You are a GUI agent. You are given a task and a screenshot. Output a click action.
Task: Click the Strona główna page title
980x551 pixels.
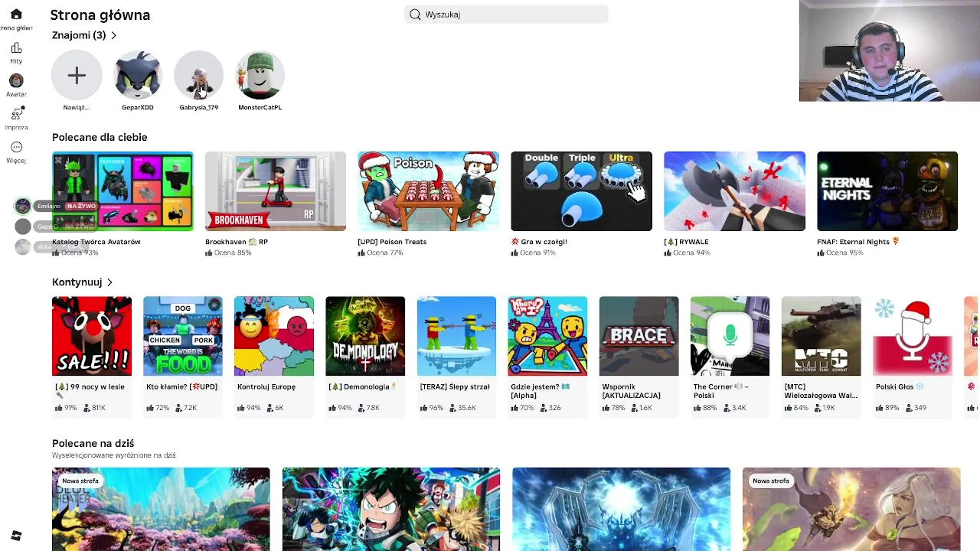(x=100, y=15)
